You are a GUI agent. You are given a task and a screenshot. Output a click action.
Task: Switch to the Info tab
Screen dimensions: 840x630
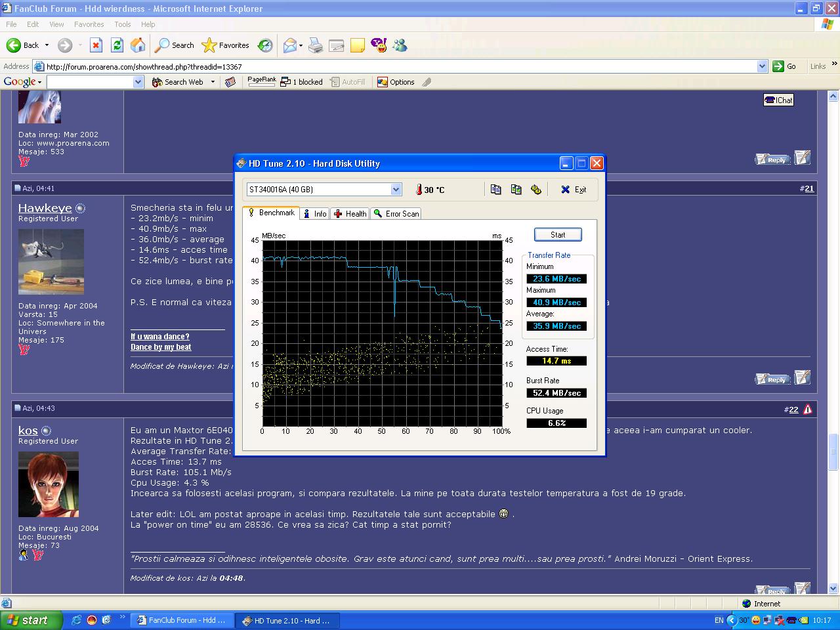pyautogui.click(x=314, y=214)
